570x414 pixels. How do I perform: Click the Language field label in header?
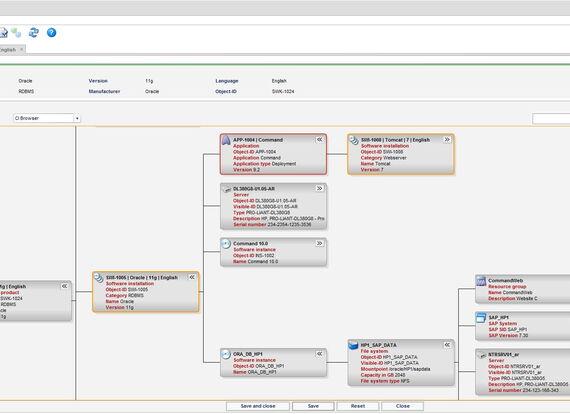point(227,81)
